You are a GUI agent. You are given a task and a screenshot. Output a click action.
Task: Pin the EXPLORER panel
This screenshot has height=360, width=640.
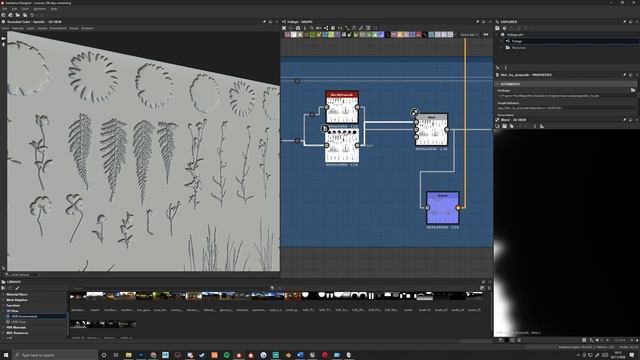tap(625, 22)
